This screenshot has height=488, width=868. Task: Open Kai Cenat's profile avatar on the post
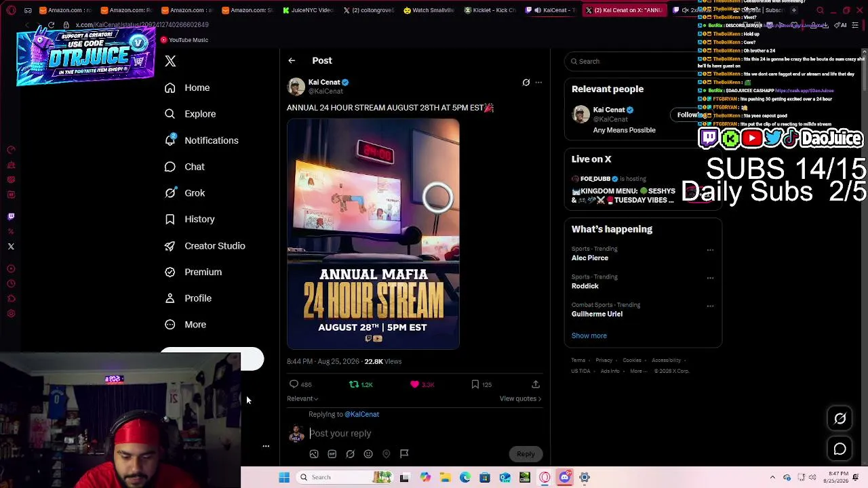tap(296, 87)
